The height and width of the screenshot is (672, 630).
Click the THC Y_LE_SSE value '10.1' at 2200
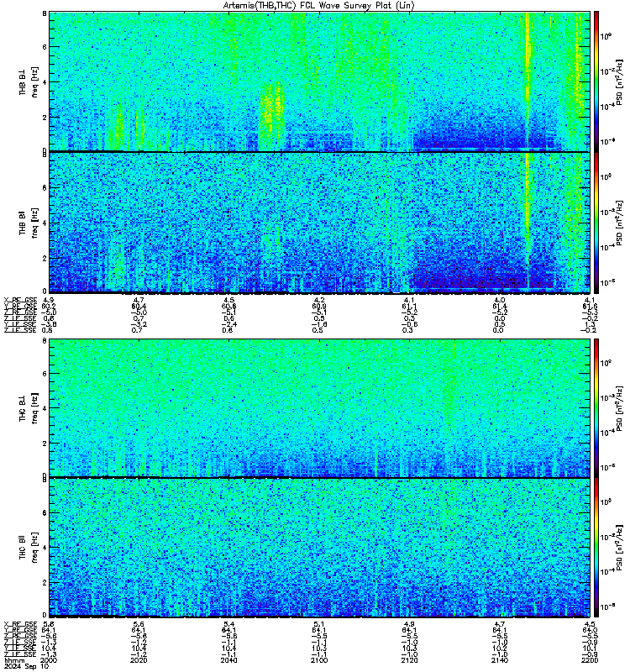pos(590,648)
